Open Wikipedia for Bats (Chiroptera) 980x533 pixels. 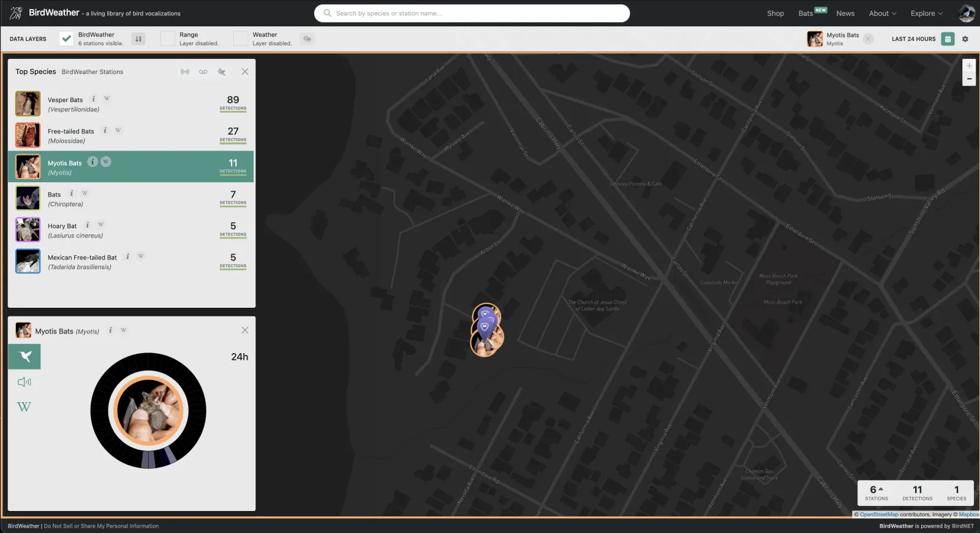point(85,193)
